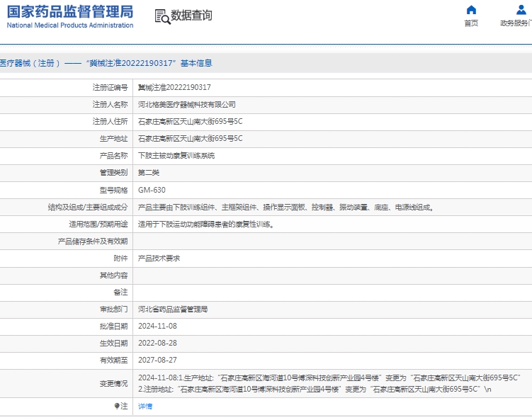Click approval date 2024-11-08
Viewport: 532px width, 420px height.
(x=157, y=326)
